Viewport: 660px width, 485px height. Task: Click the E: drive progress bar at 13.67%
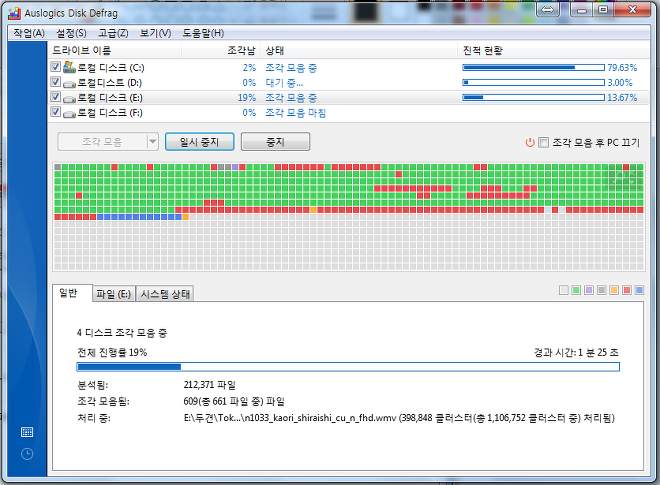tap(533, 98)
